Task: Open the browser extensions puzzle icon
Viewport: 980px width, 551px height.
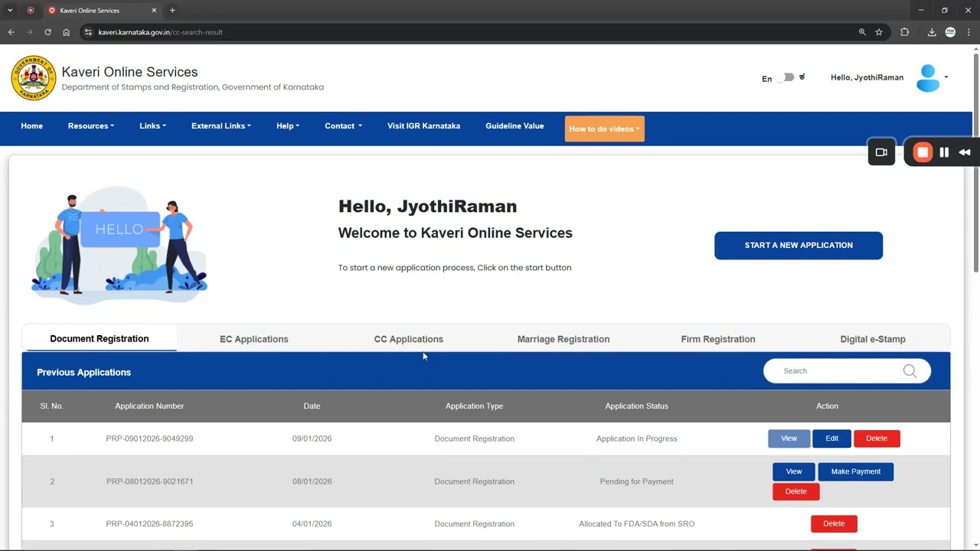Action: pyautogui.click(x=905, y=32)
